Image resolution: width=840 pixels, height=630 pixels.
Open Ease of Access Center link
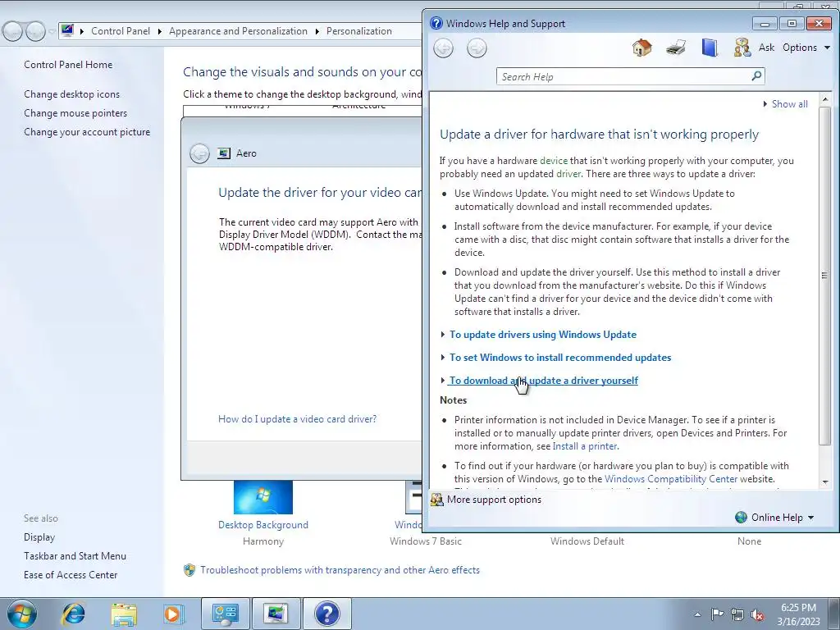point(71,575)
